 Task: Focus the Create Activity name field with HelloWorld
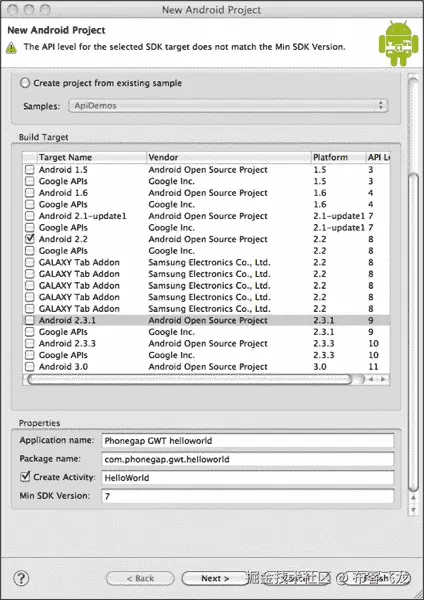pos(248,478)
